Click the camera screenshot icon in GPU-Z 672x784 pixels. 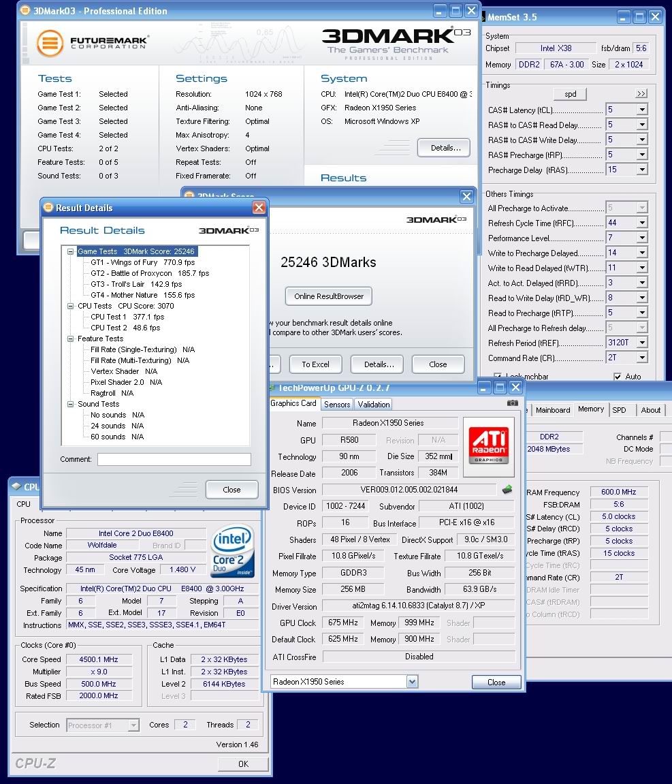[512, 403]
